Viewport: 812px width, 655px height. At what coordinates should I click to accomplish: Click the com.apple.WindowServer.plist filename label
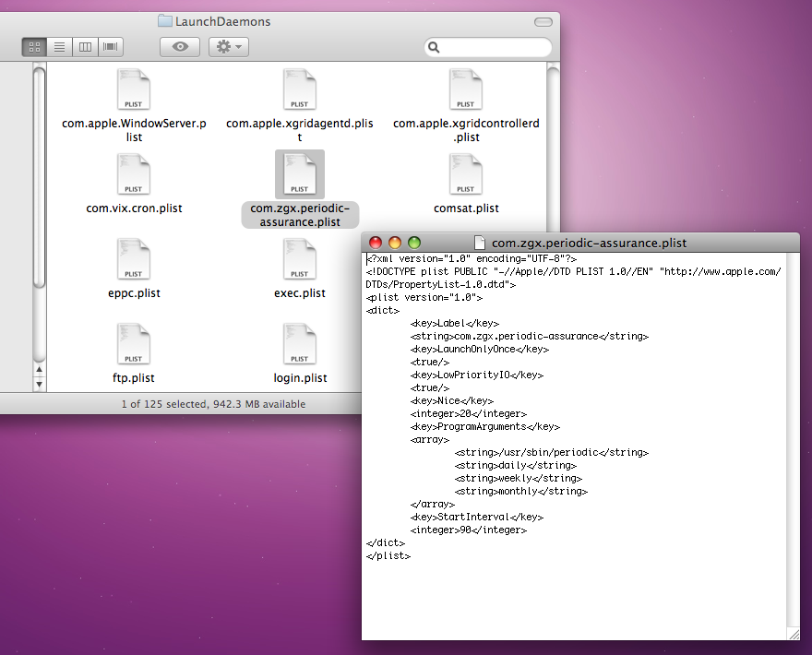pyautogui.click(x=134, y=130)
